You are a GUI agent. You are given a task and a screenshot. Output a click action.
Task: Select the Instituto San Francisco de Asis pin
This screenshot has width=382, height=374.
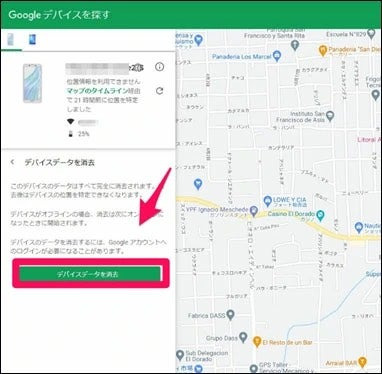(x=330, y=116)
